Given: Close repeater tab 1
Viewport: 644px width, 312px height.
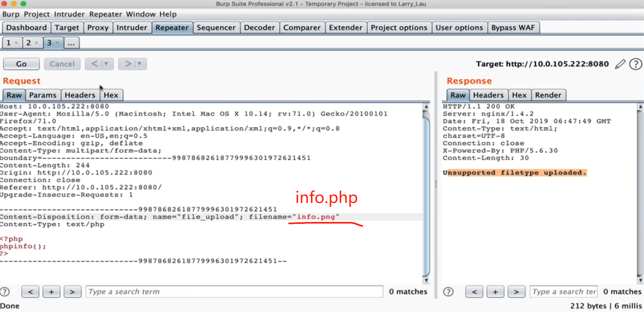Looking at the screenshot, I should click(16, 43).
